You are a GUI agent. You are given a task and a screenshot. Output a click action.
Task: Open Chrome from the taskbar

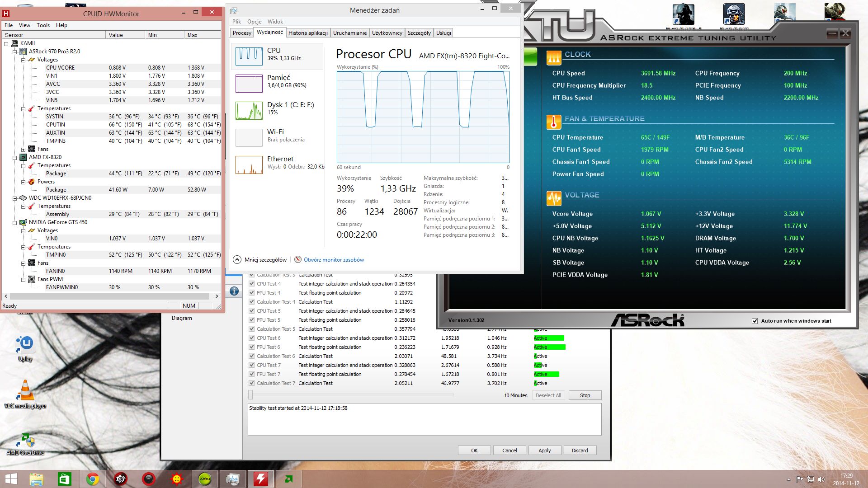click(93, 479)
